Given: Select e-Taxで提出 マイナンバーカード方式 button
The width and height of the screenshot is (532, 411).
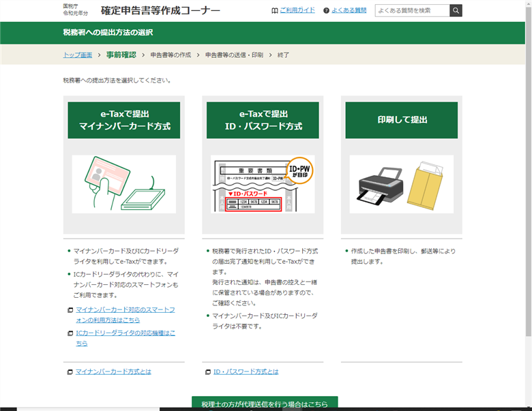Looking at the screenshot, I should [x=124, y=120].
